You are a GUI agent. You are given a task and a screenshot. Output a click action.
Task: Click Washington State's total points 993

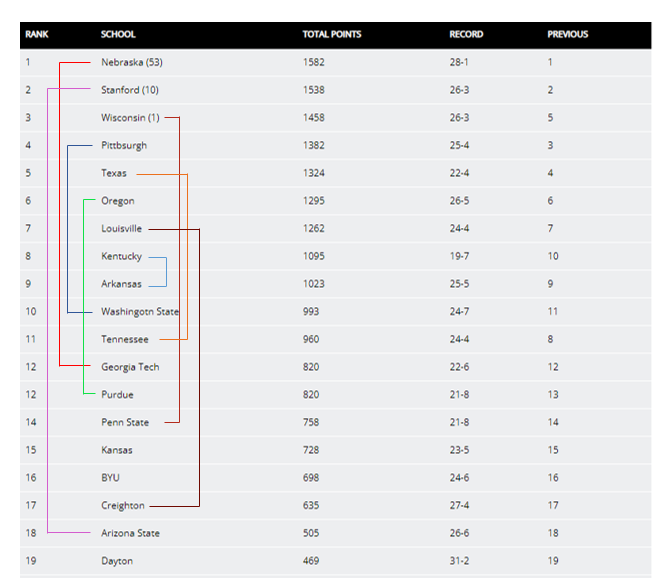(311, 312)
